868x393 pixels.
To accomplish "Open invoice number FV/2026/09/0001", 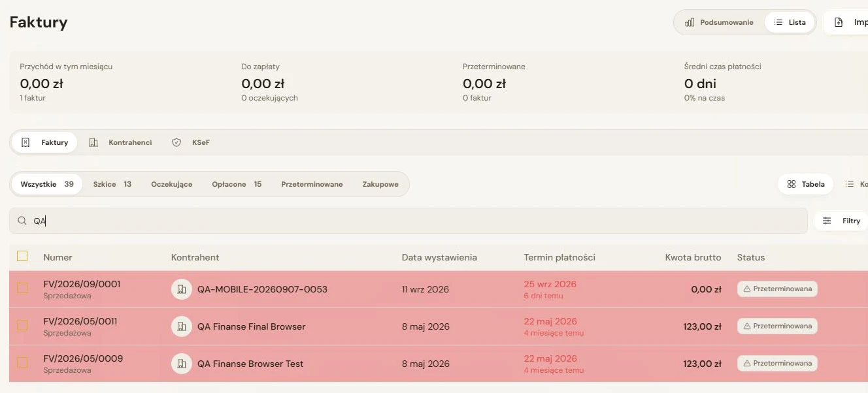I will tap(82, 284).
